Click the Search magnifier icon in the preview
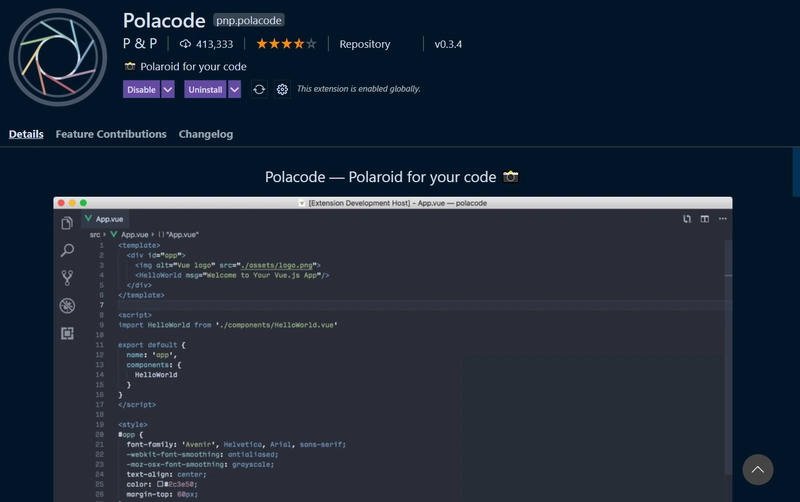Viewport: 800px width, 502px height. coord(67,250)
